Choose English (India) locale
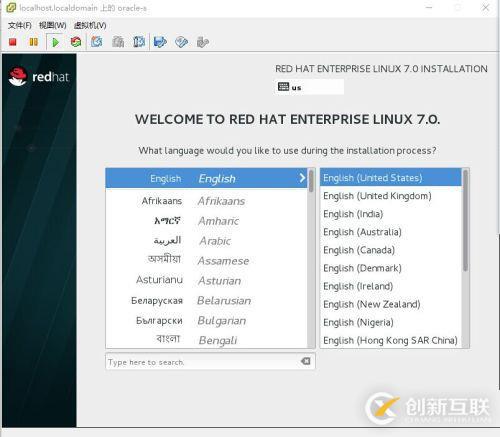 [x=391, y=214]
